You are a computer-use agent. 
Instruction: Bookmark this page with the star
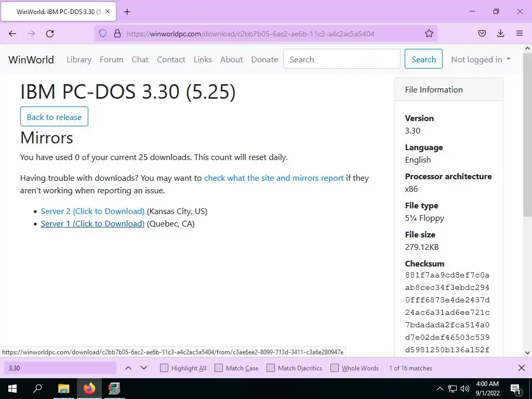(x=429, y=34)
